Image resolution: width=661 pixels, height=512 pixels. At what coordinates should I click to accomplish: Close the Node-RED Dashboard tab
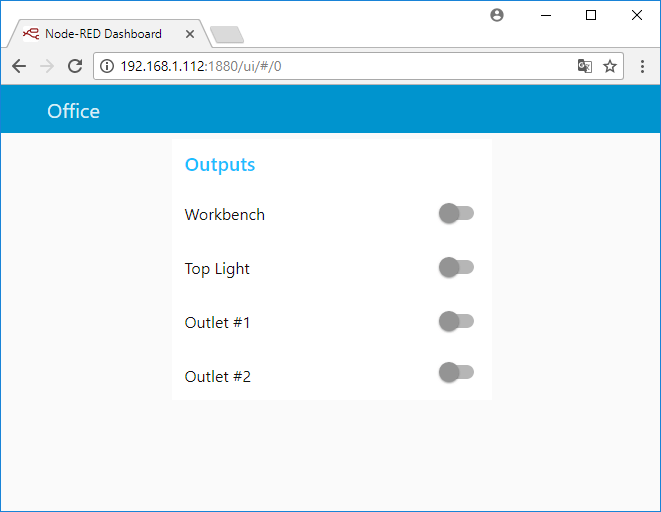coord(190,34)
